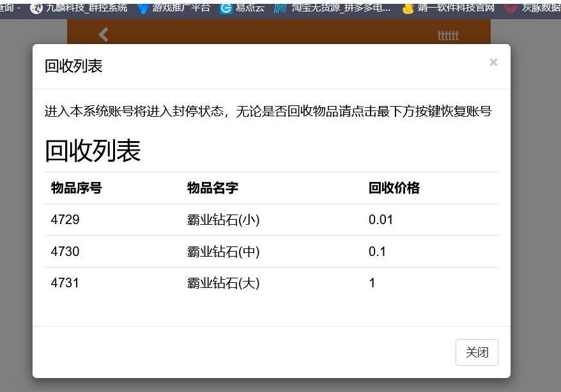Click the 物品名字 column header
The image size is (561, 392).
[x=213, y=188]
